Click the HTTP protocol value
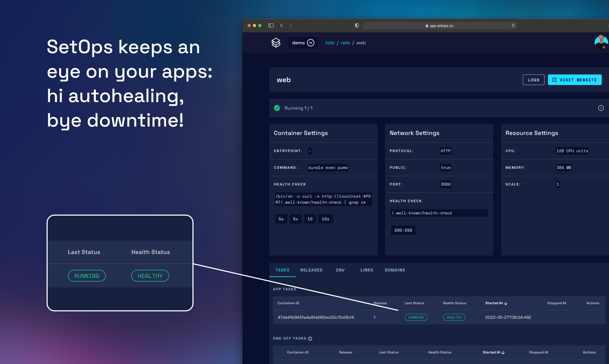 click(x=446, y=151)
